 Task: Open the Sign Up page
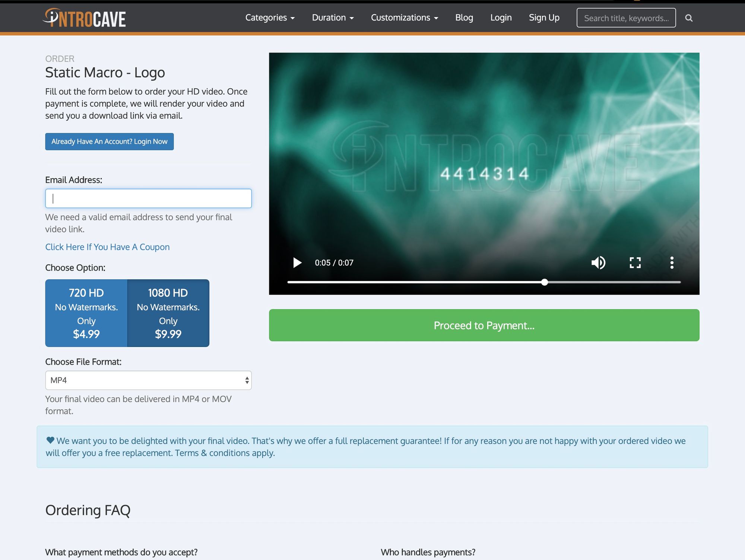(x=544, y=17)
